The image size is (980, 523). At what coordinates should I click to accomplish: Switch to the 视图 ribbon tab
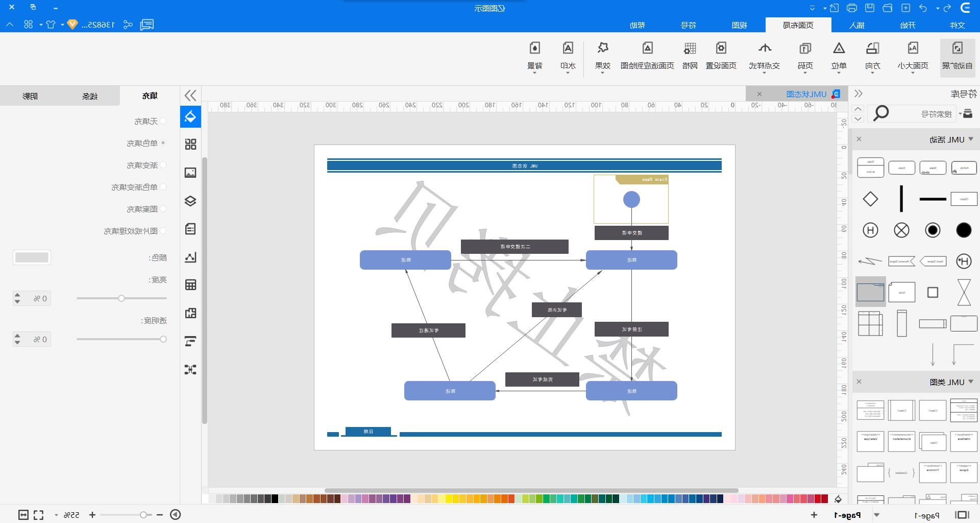click(x=739, y=25)
